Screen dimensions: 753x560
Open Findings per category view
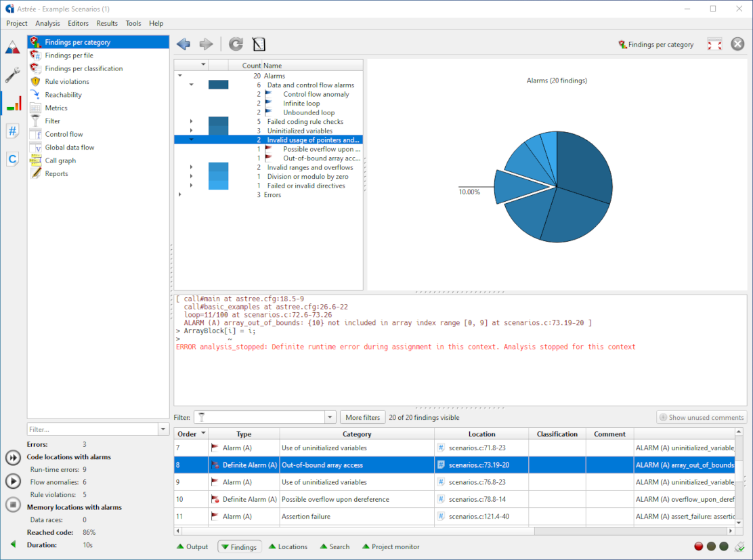98,42
